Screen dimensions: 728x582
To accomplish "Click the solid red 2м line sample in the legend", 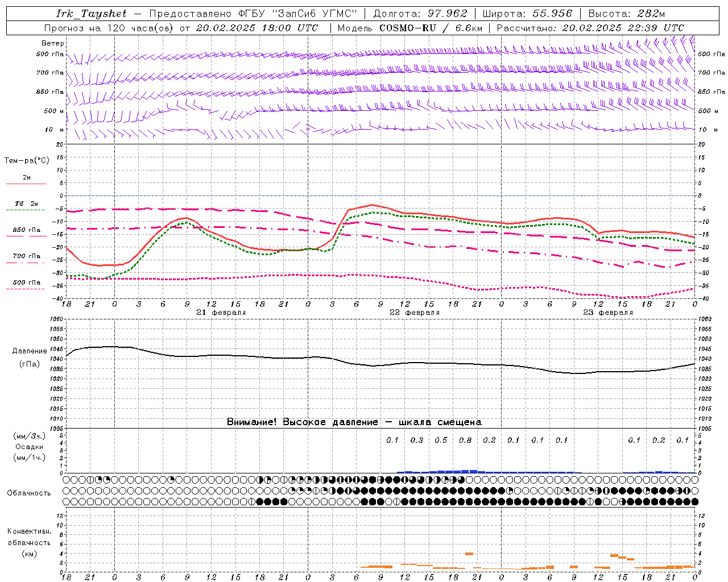I will [x=26, y=184].
